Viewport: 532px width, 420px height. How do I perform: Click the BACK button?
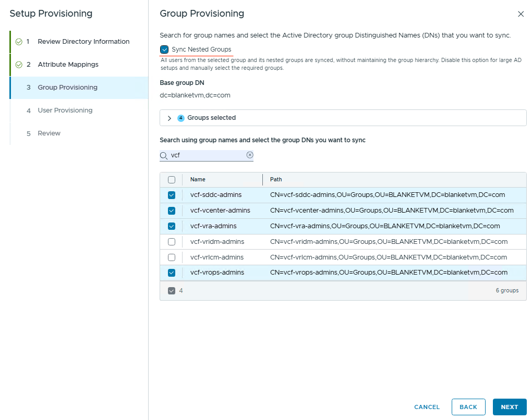[x=468, y=407]
